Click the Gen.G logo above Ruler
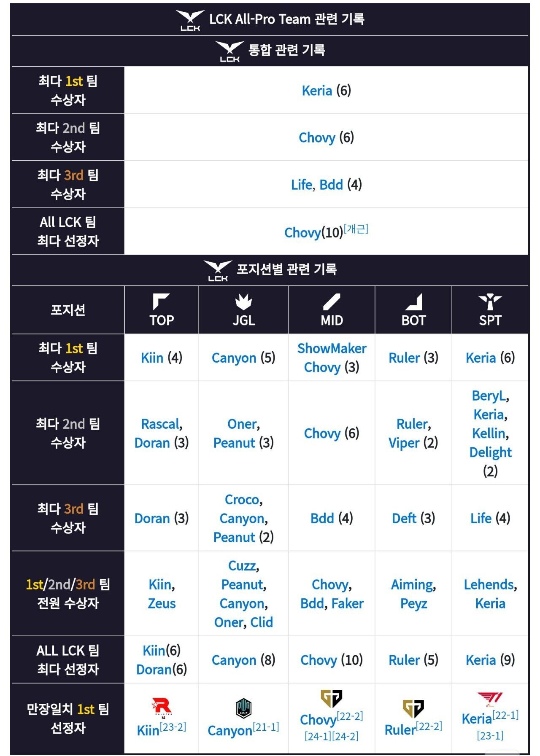 tap(413, 709)
